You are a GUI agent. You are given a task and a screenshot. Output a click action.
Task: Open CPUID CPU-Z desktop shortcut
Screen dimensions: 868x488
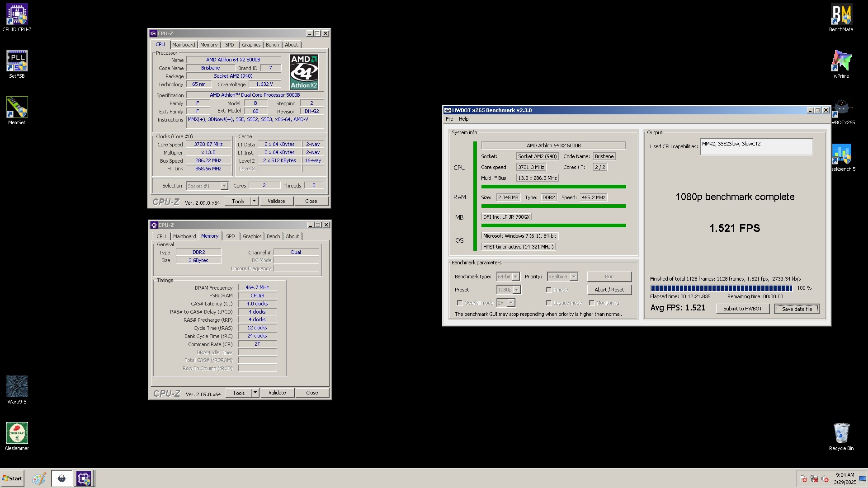pyautogui.click(x=17, y=18)
